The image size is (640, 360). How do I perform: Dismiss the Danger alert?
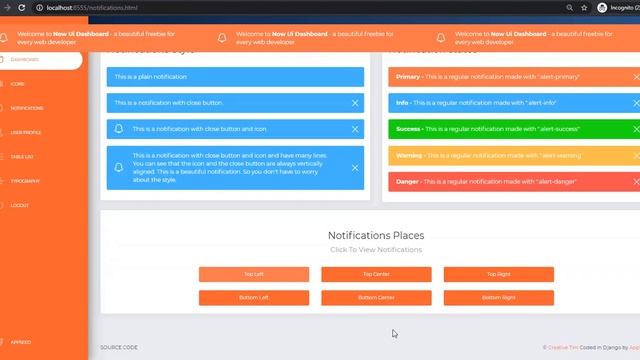(x=636, y=182)
